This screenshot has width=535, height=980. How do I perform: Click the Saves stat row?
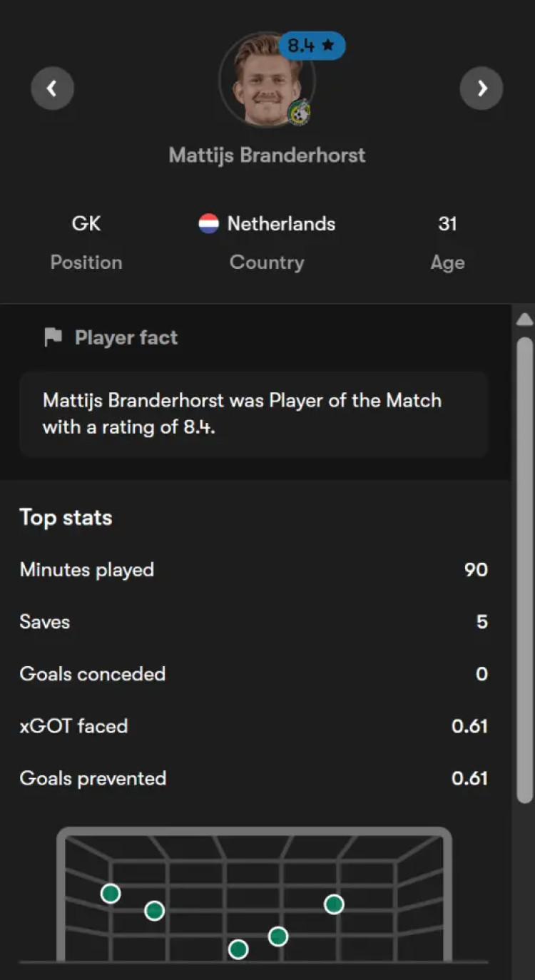(253, 622)
